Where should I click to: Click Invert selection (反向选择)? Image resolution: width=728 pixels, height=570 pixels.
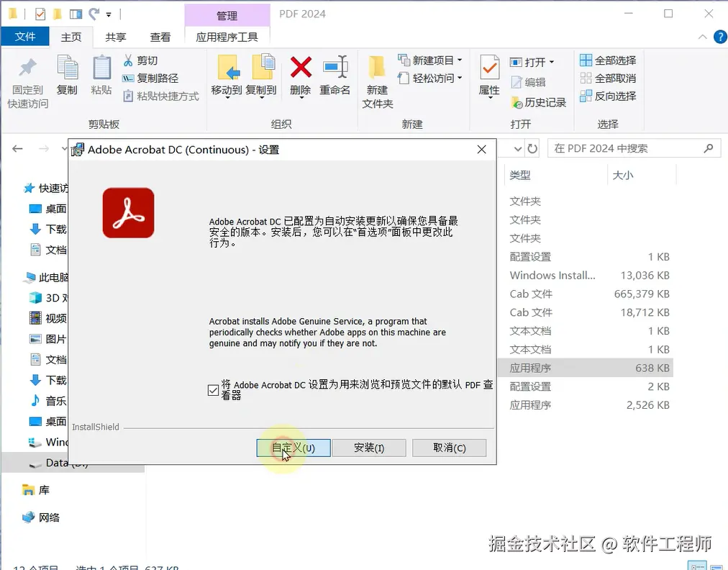coord(608,96)
